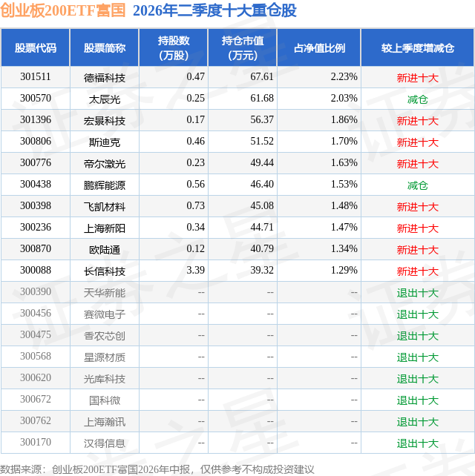
Task: Click the title 创业板200ETF富国
Action: pos(63,10)
